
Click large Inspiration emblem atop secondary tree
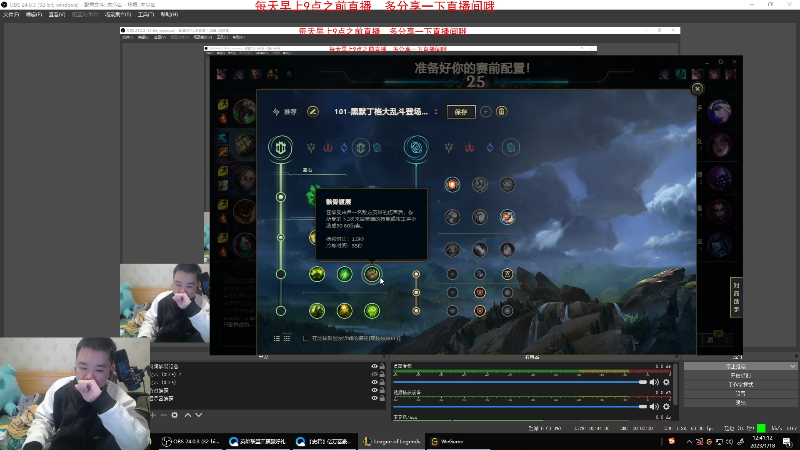click(x=416, y=147)
